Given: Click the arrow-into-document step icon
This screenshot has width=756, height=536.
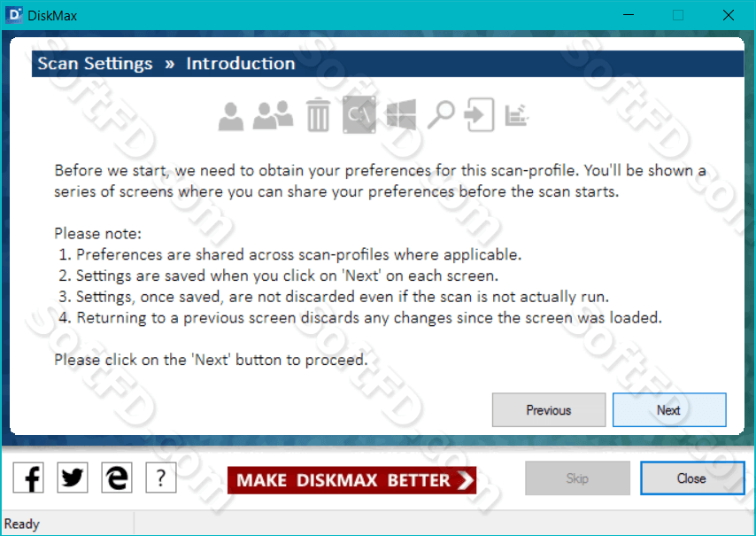Looking at the screenshot, I should point(479,115).
